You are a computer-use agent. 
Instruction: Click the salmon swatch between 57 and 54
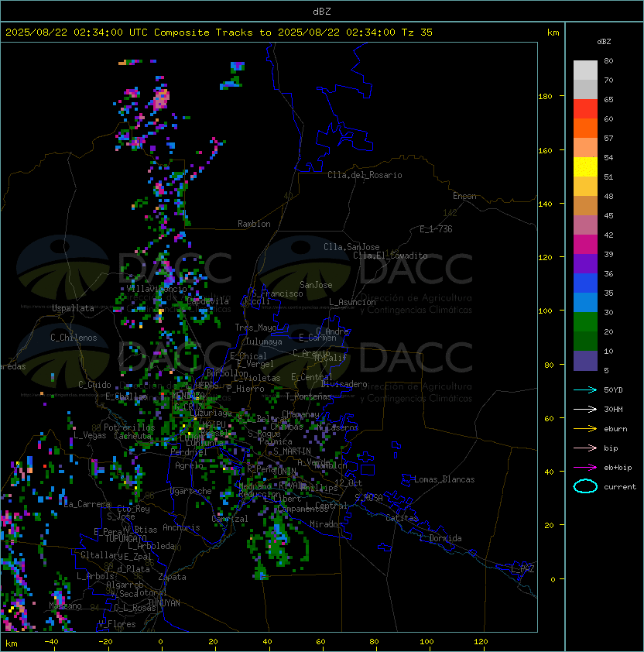[x=585, y=148]
